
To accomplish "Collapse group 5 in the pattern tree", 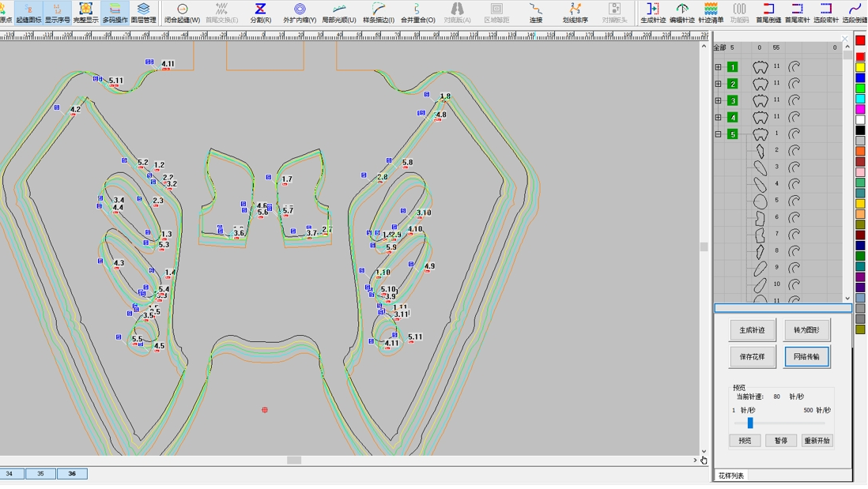I will [718, 134].
